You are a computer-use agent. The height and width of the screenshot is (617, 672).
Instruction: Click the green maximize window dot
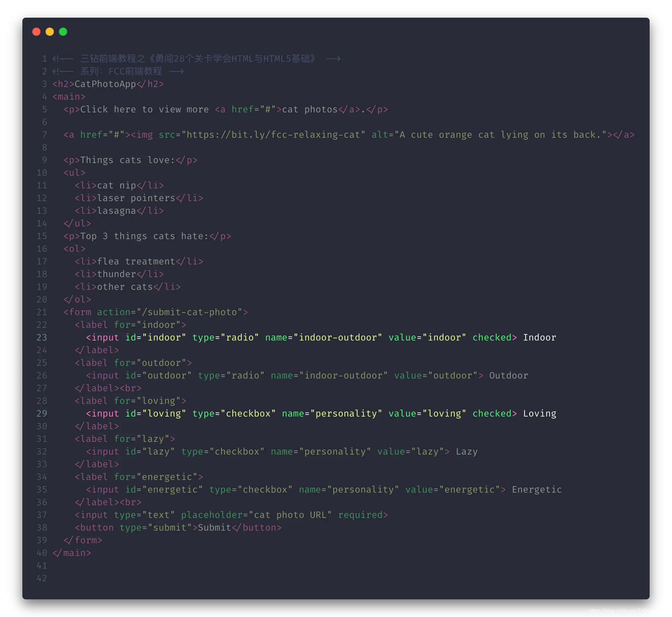63,32
